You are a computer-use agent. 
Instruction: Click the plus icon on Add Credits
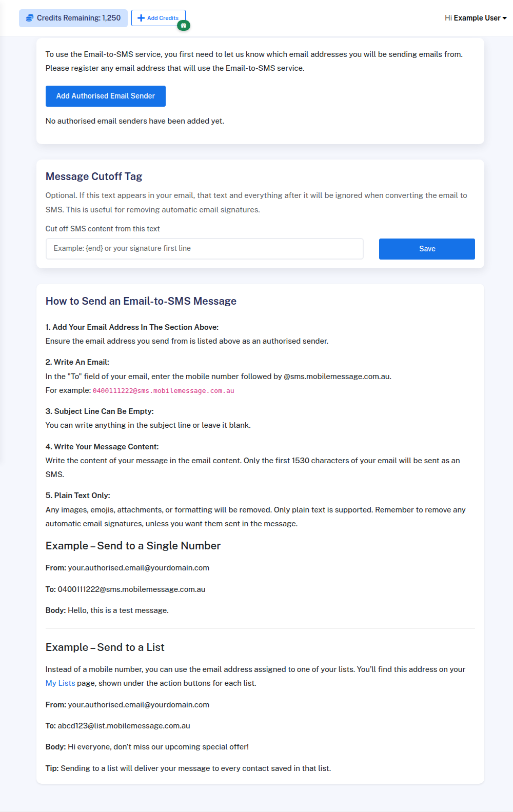click(x=141, y=18)
